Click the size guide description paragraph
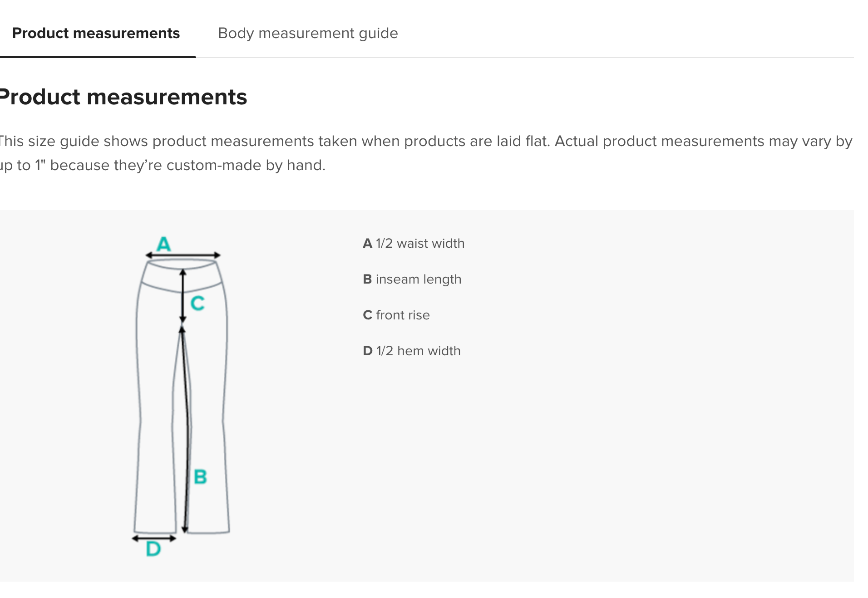This screenshot has height=598, width=868. pyautogui.click(x=426, y=153)
